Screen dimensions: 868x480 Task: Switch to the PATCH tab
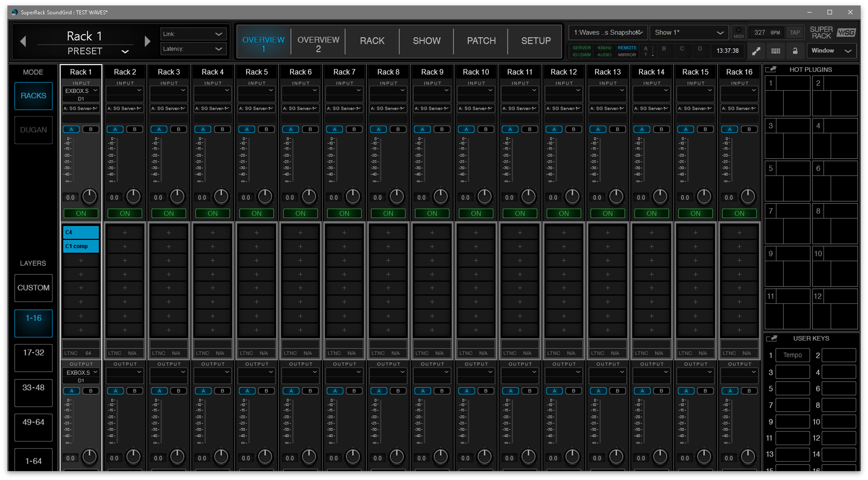(x=481, y=41)
